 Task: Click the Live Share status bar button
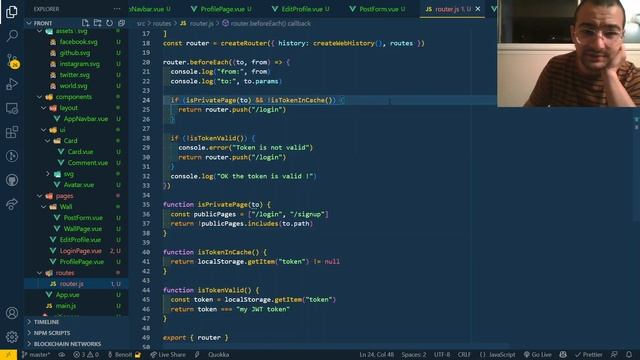(168, 355)
